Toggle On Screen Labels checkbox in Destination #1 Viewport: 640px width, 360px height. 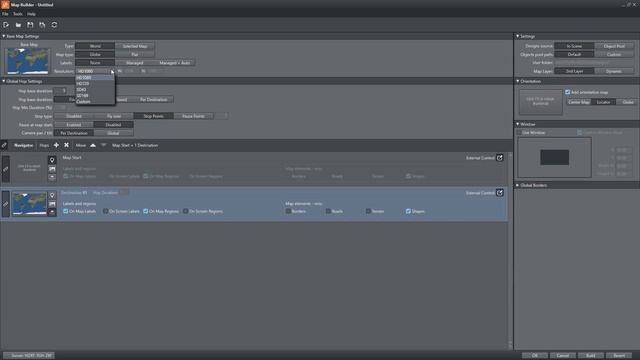pyautogui.click(x=106, y=211)
